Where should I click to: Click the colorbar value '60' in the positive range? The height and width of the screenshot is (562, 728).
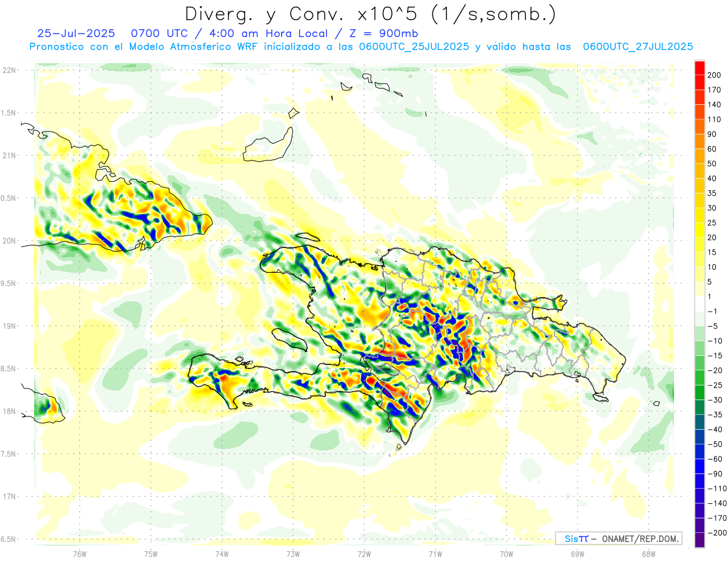click(x=712, y=149)
